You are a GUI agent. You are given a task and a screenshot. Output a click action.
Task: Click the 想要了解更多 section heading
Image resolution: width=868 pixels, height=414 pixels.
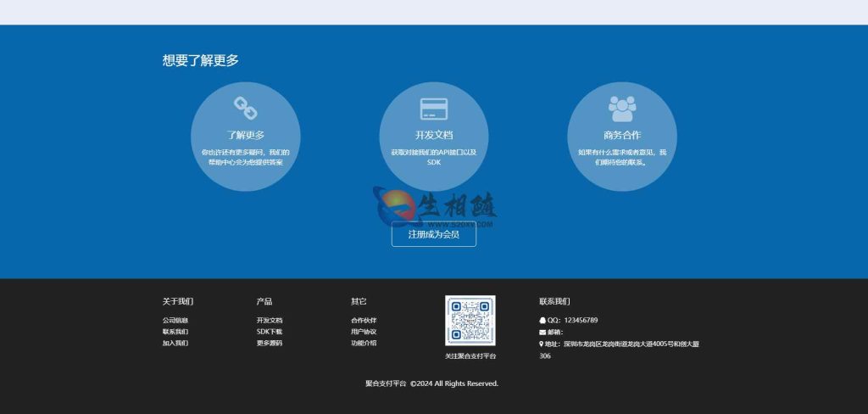pos(200,60)
